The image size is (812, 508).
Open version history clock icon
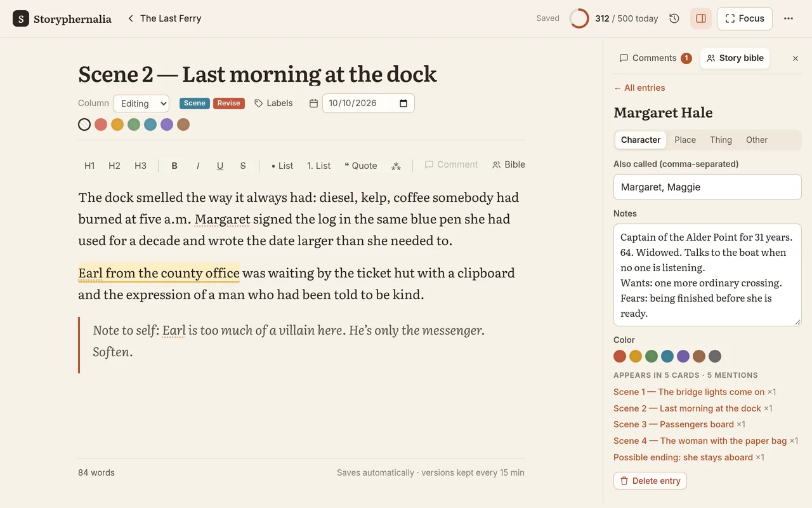click(x=674, y=18)
